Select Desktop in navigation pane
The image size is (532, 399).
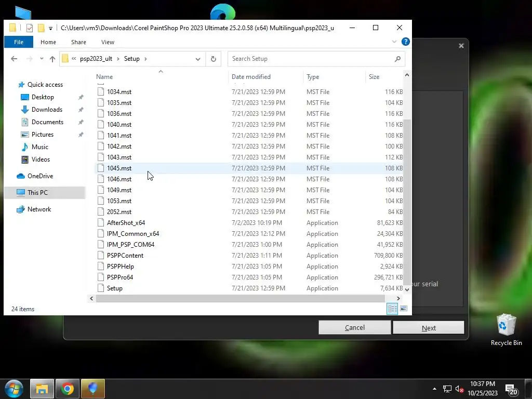[43, 97]
